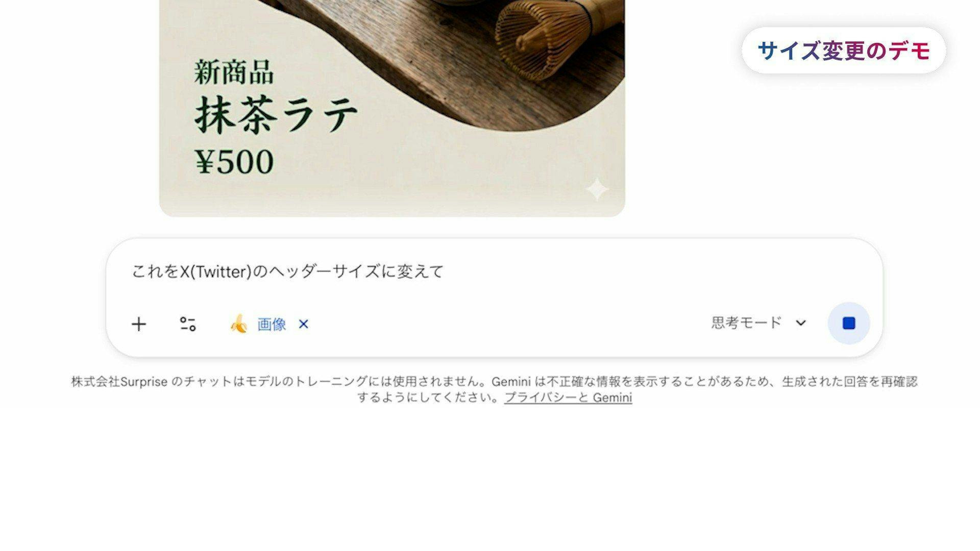Expand the chevron beside 思考モード

click(x=801, y=323)
